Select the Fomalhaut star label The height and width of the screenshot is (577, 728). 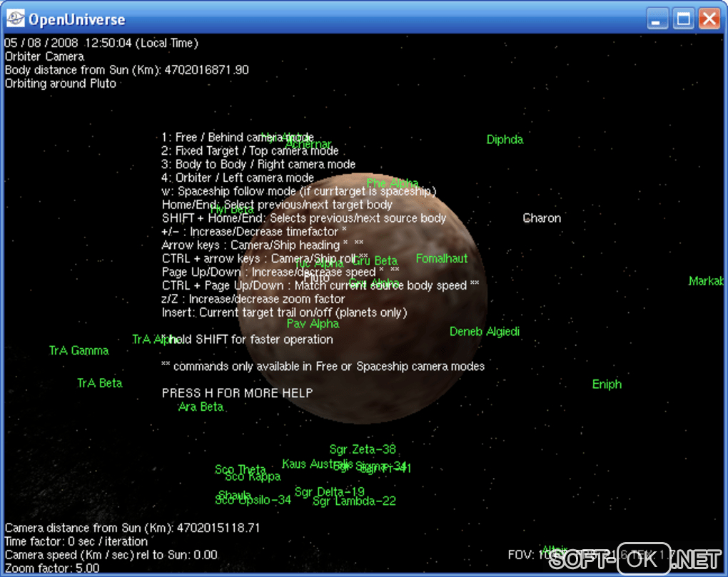click(x=442, y=258)
